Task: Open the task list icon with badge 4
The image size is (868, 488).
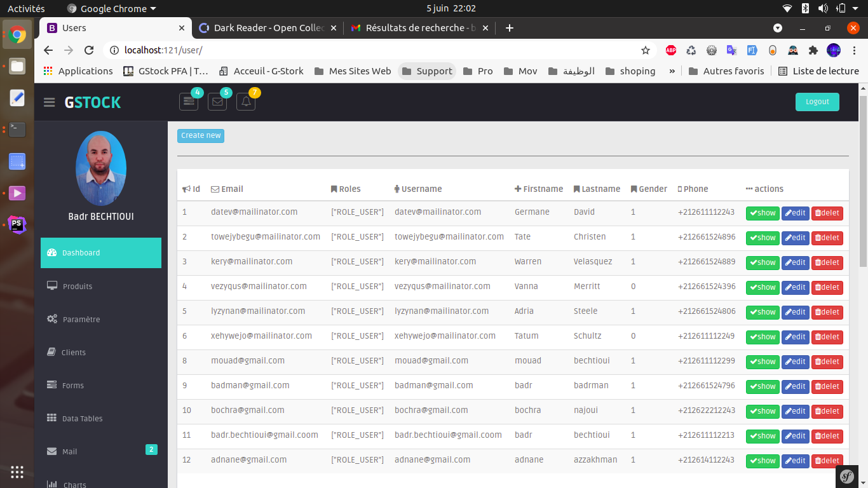Action: coord(188,102)
